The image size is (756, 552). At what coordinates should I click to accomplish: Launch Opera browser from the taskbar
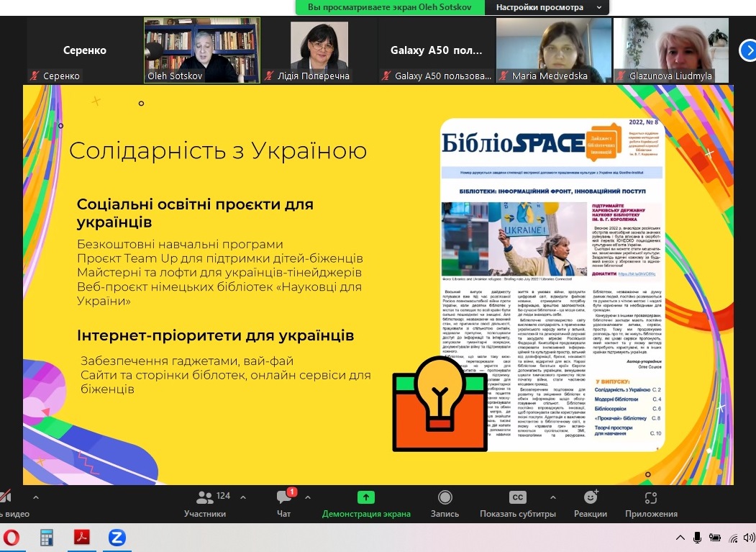click(12, 537)
